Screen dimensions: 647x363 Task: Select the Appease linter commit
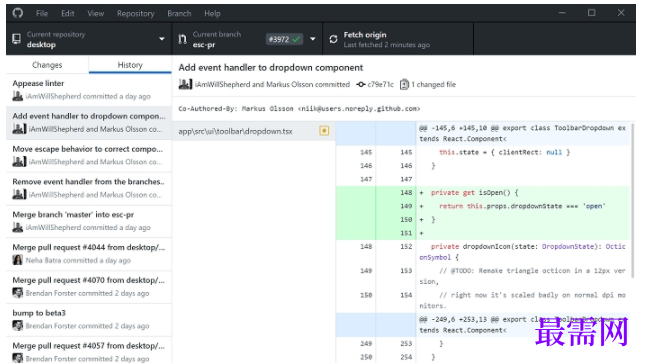[x=89, y=90]
